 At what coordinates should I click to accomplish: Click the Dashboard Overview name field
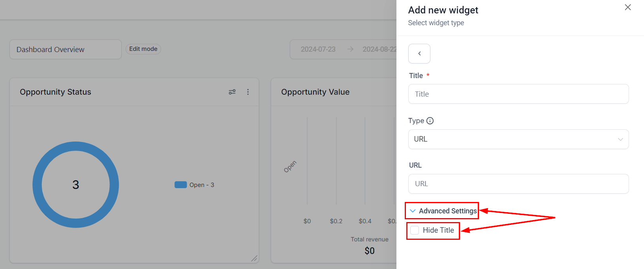pyautogui.click(x=66, y=49)
